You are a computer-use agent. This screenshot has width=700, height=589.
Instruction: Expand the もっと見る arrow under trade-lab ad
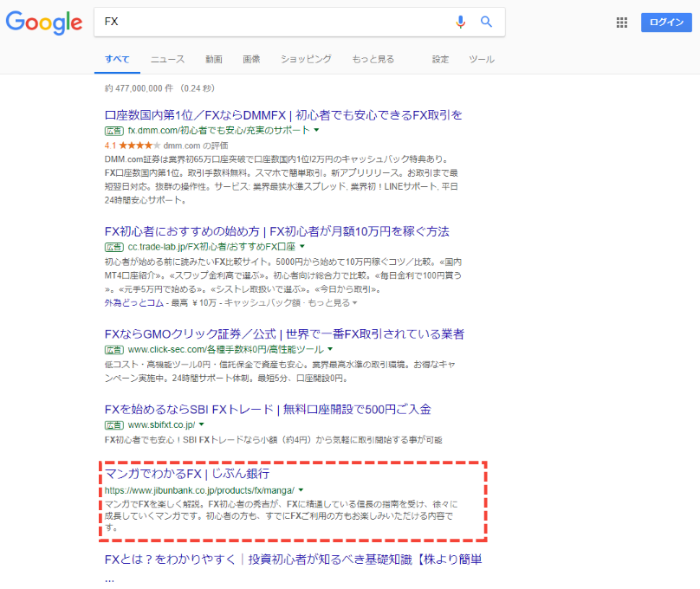pyautogui.click(x=355, y=303)
